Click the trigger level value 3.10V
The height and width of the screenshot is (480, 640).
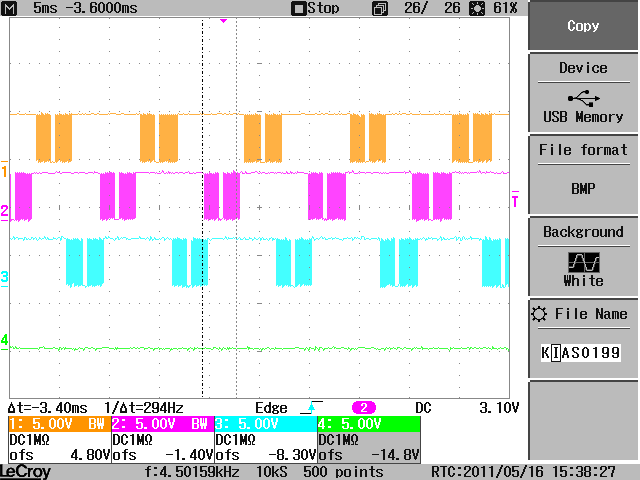[x=499, y=408]
